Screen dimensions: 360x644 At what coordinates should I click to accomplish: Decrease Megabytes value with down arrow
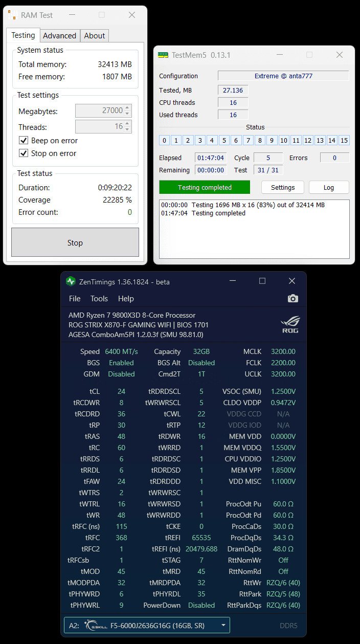127,114
